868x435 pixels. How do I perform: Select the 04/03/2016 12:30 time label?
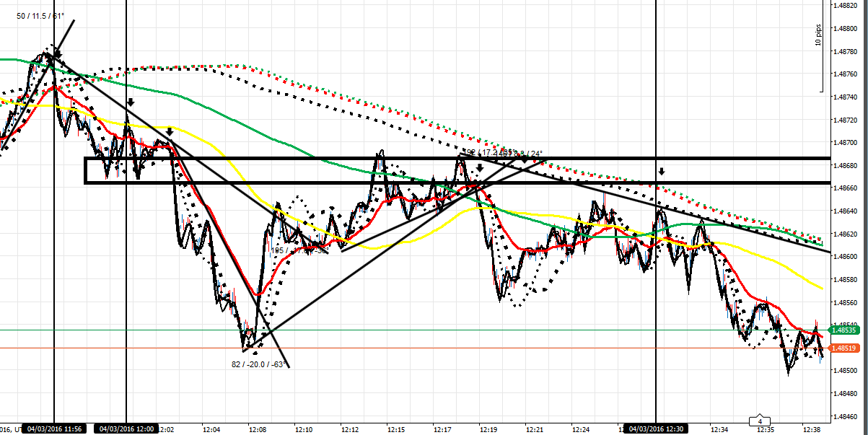[656, 429]
